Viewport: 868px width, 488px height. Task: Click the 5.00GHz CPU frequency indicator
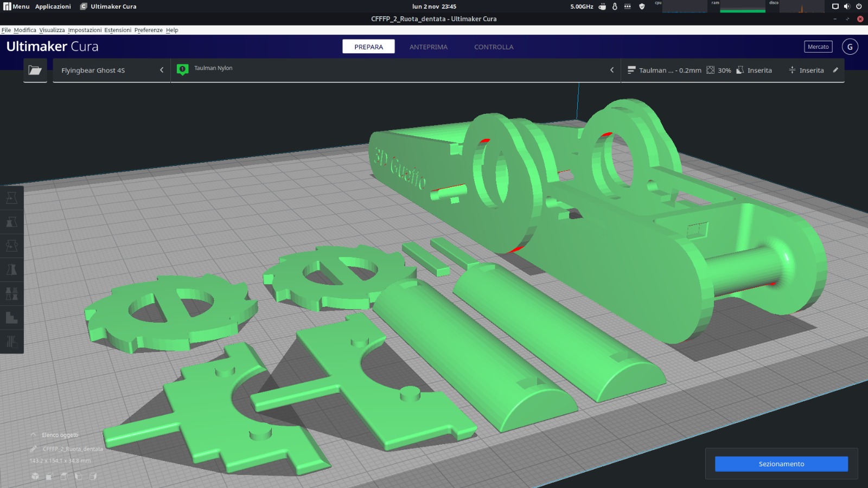pyautogui.click(x=582, y=7)
